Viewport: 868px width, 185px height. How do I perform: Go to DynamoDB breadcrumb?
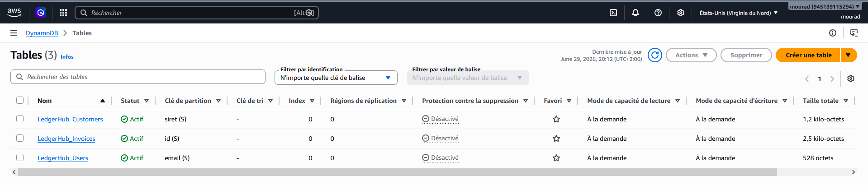tap(42, 33)
